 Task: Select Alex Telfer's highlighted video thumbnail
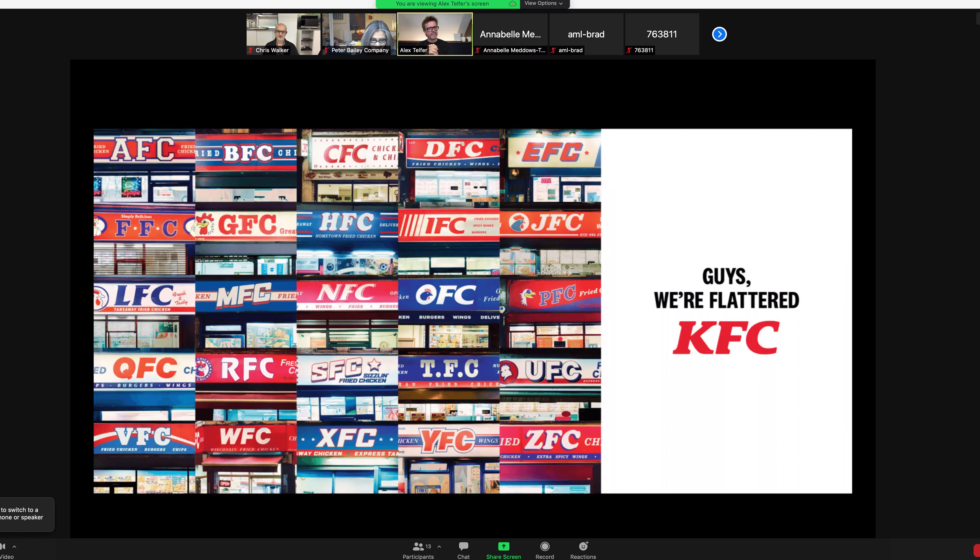[x=435, y=34]
